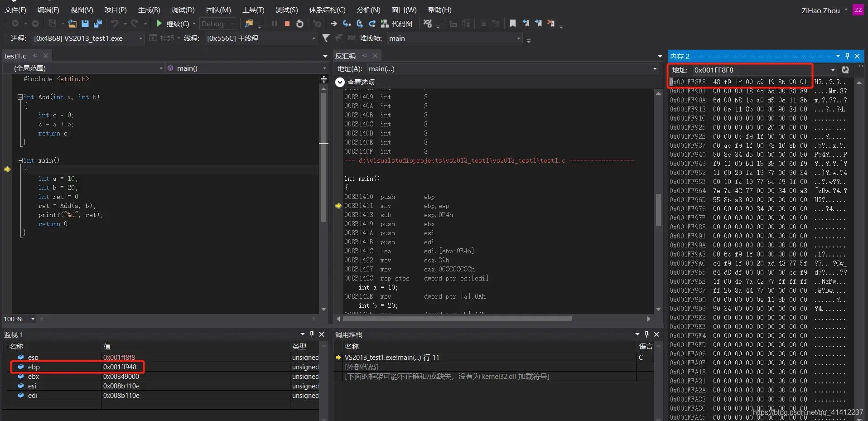This screenshot has height=421, width=868.
Task: Open the thread (线程) dropdown
Action: click(261, 38)
